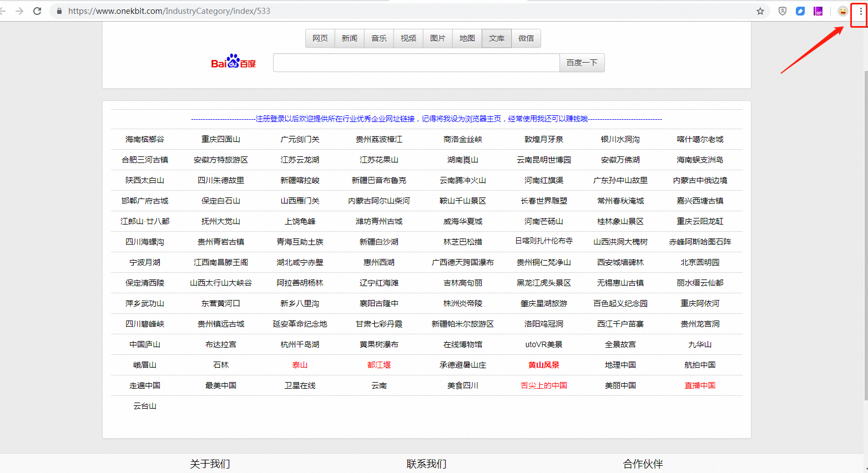The width and height of the screenshot is (868, 473).
Task: Open the red 舌尖上的中国 link
Action: (544, 385)
